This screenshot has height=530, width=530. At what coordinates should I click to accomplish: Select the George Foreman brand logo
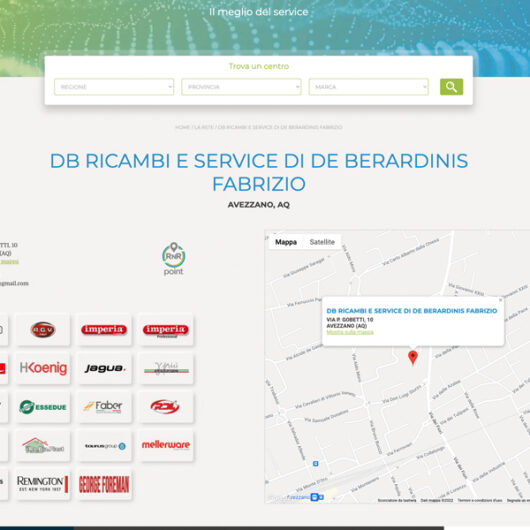click(x=104, y=484)
